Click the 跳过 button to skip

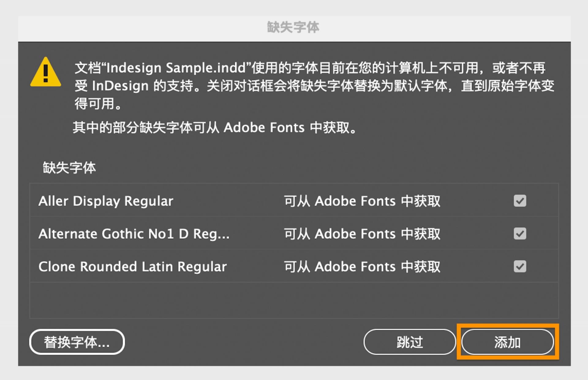click(x=409, y=342)
